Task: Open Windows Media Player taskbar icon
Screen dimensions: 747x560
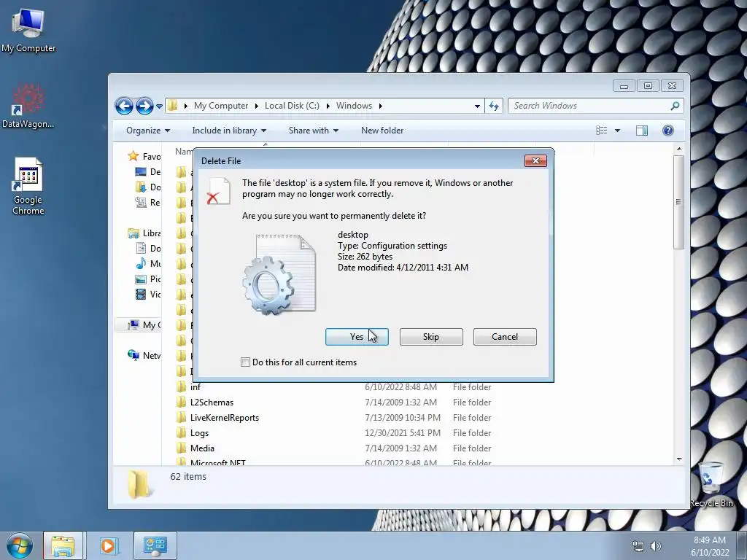Action: coord(108,545)
